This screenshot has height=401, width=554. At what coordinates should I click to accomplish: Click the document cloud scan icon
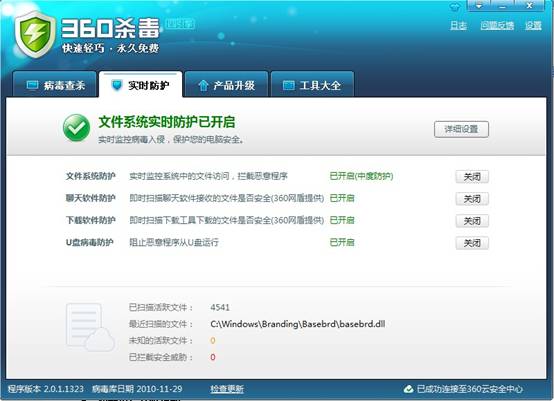pos(90,327)
